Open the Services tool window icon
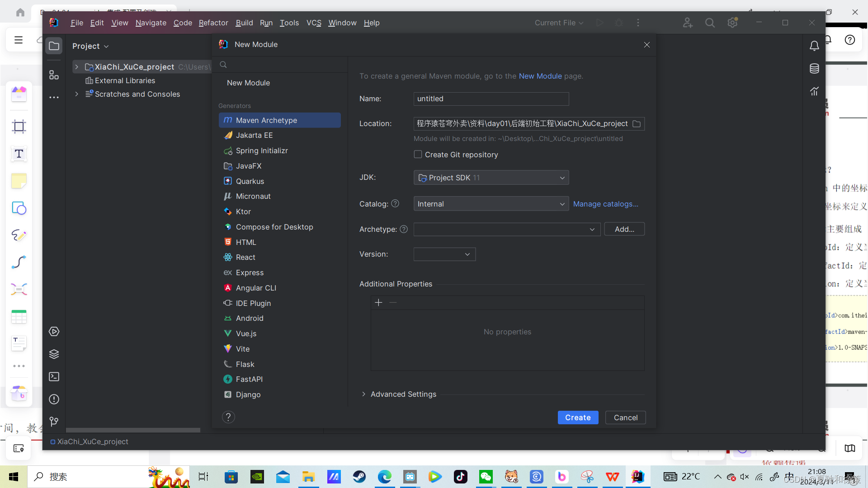This screenshot has width=868, height=488. pyautogui.click(x=54, y=332)
